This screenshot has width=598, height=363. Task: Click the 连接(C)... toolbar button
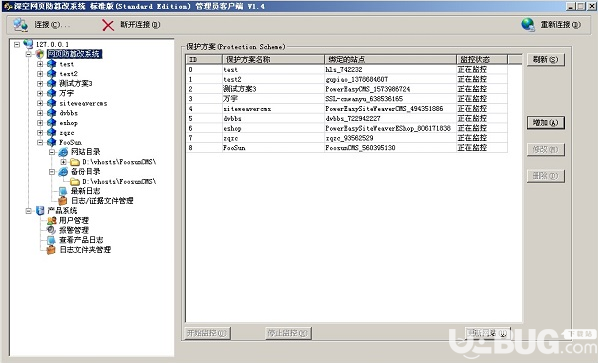(x=42, y=25)
